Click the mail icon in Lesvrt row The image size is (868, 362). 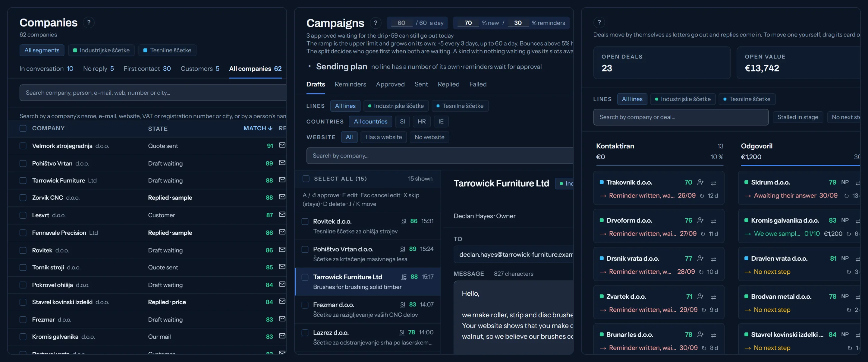[x=282, y=214]
